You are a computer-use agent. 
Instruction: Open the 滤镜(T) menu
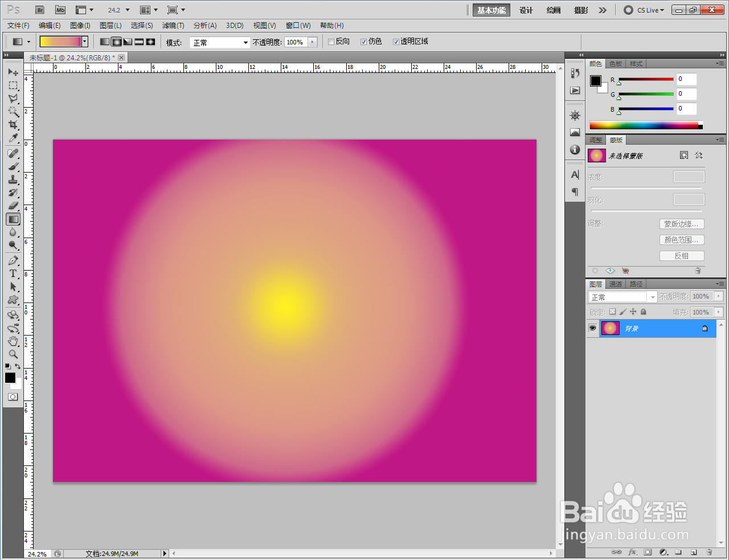point(173,26)
